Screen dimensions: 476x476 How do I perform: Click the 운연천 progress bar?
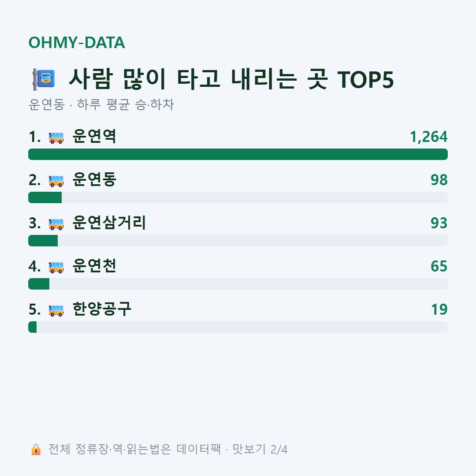tap(238, 284)
